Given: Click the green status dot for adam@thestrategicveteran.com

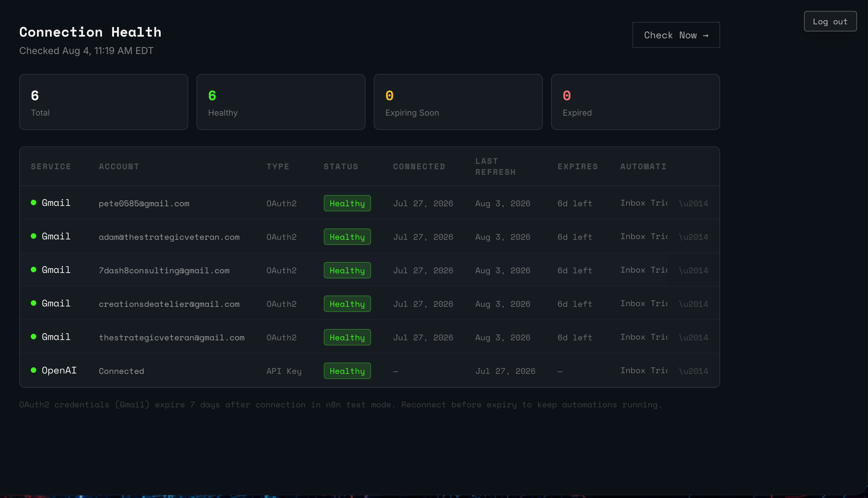Looking at the screenshot, I should 34,236.
